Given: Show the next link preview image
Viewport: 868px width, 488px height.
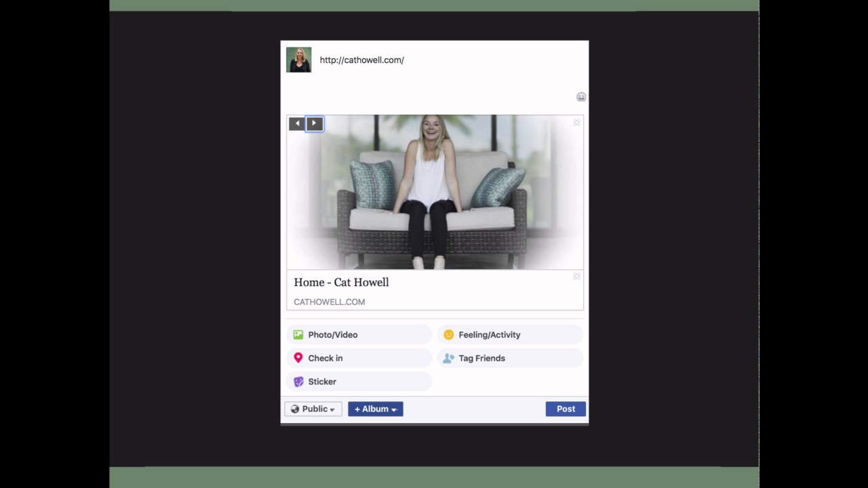Looking at the screenshot, I should tap(314, 123).
